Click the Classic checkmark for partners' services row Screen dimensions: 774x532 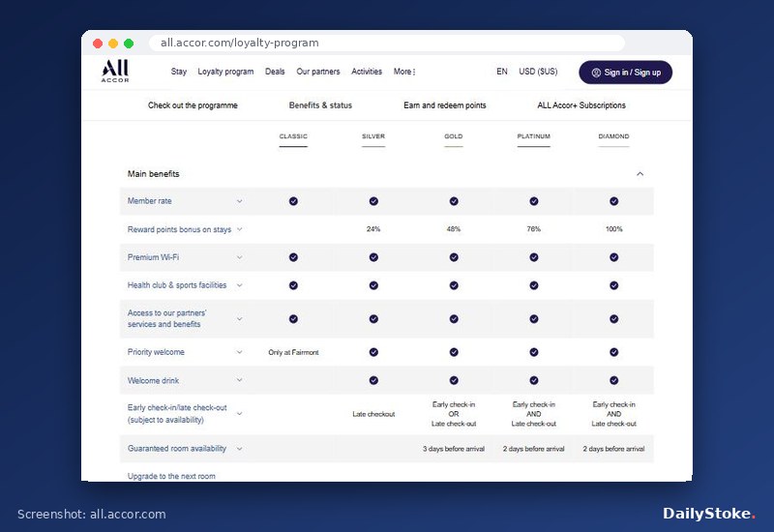(293, 319)
